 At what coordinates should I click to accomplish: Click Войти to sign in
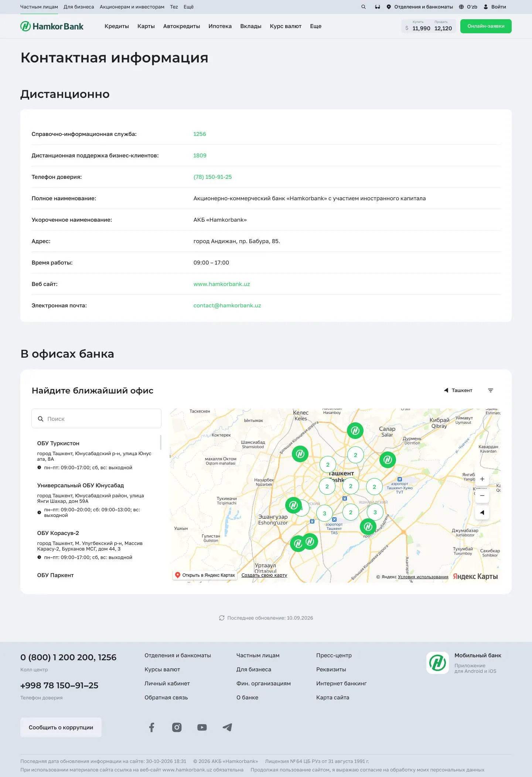pyautogui.click(x=495, y=7)
